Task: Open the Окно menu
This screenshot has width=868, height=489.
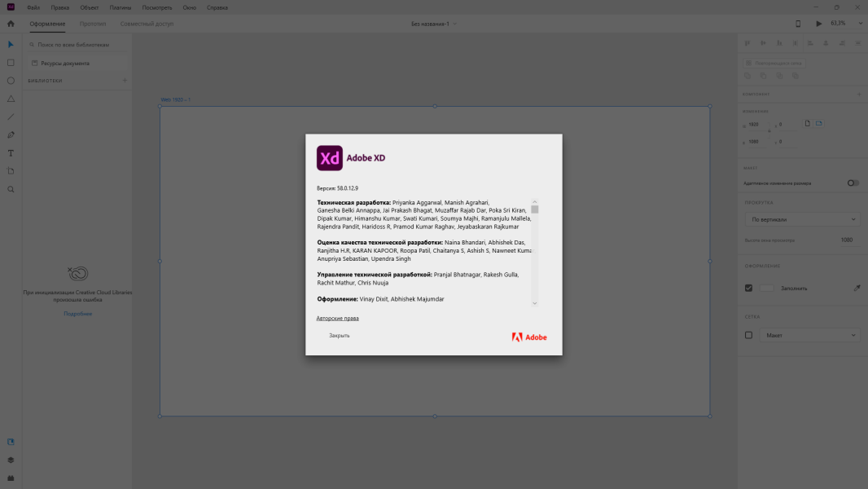Action: pos(190,8)
